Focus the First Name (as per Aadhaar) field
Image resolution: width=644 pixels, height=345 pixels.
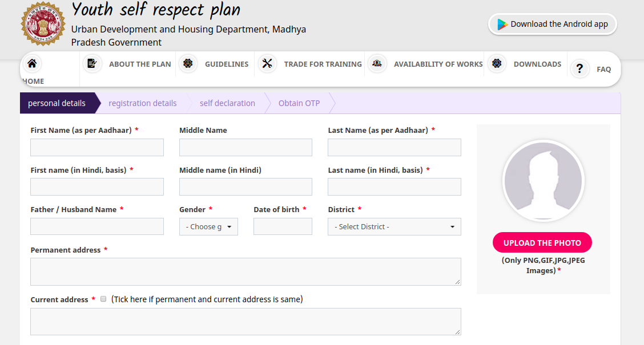(x=97, y=147)
